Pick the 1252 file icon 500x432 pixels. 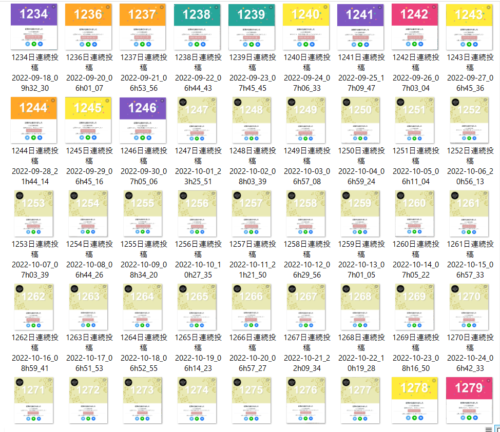click(469, 120)
